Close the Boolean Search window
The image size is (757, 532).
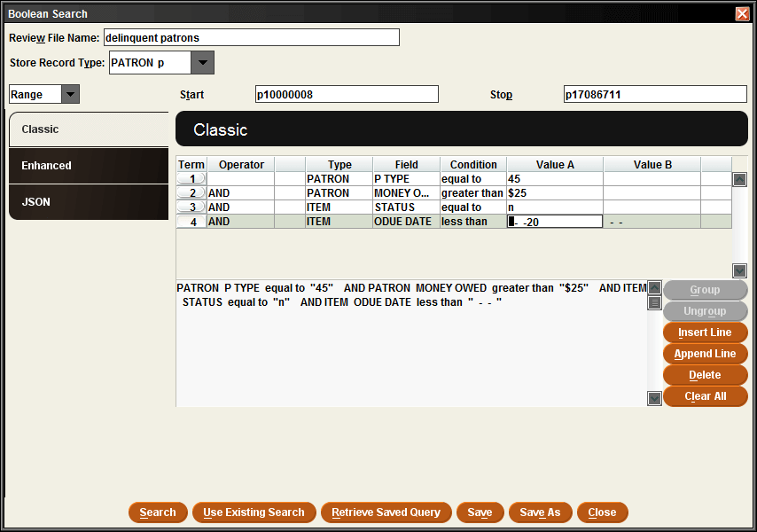tap(742, 14)
